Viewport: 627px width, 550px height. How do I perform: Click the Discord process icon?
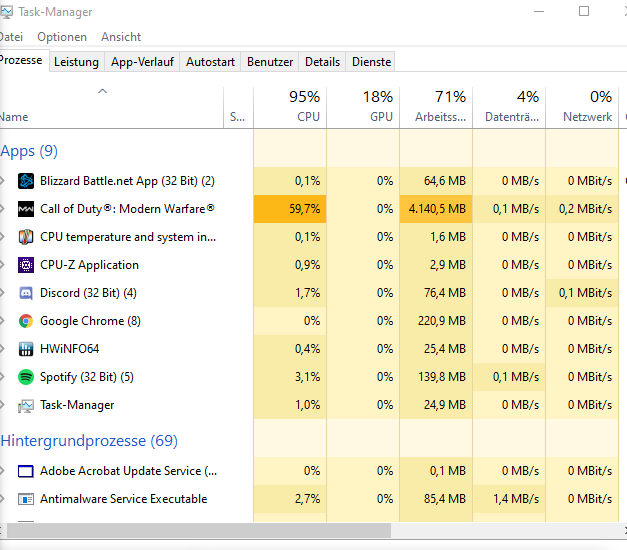[x=26, y=293]
